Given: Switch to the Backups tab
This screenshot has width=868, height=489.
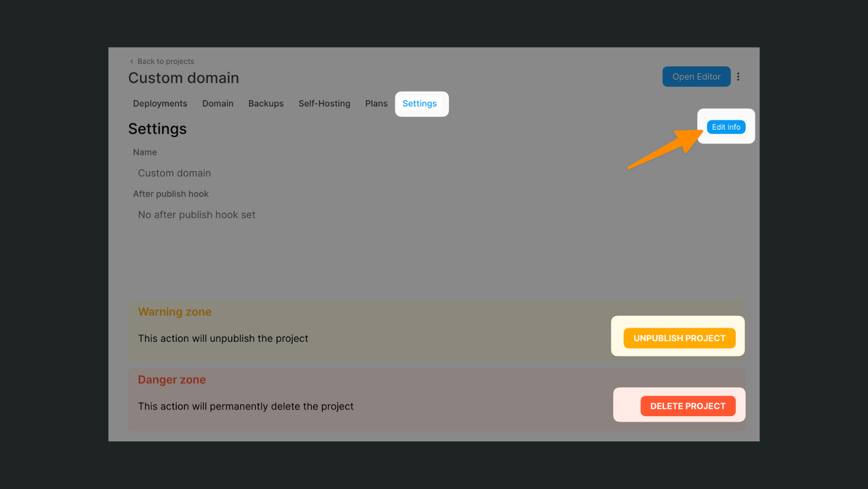Looking at the screenshot, I should coord(266,104).
